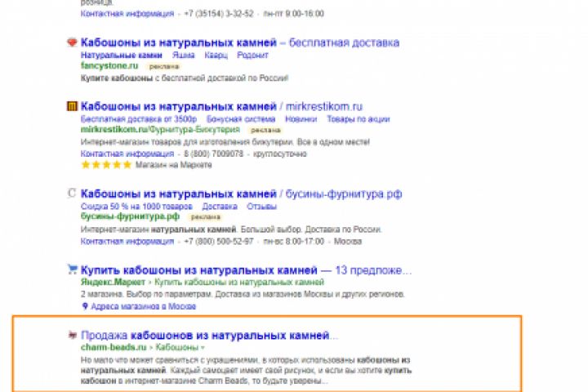
Task: Click Контактная информация with +7 (35154) 3-32-52
Action: coord(127,14)
